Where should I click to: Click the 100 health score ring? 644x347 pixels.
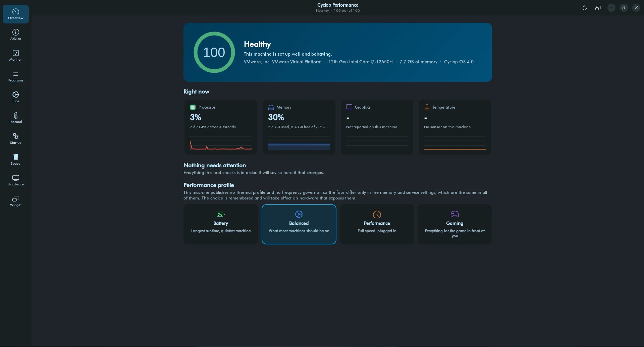[x=214, y=52]
